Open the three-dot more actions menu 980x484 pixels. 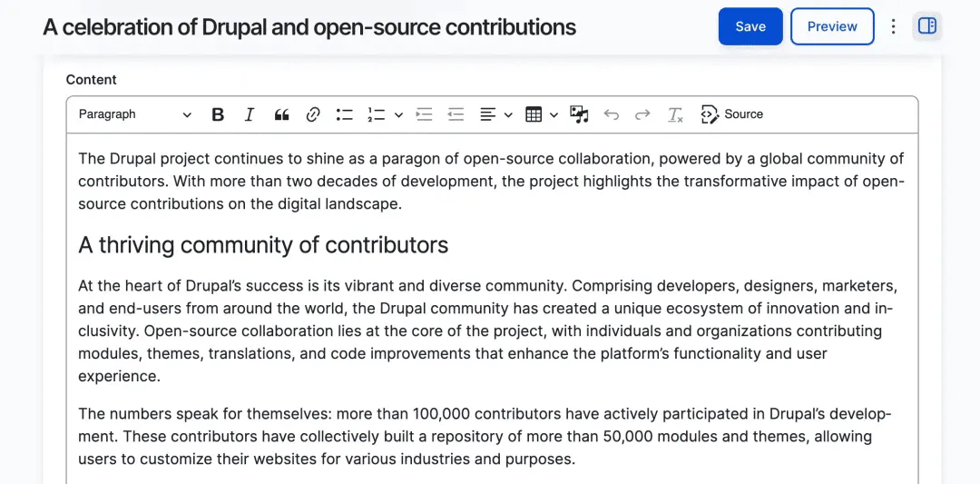(x=893, y=26)
